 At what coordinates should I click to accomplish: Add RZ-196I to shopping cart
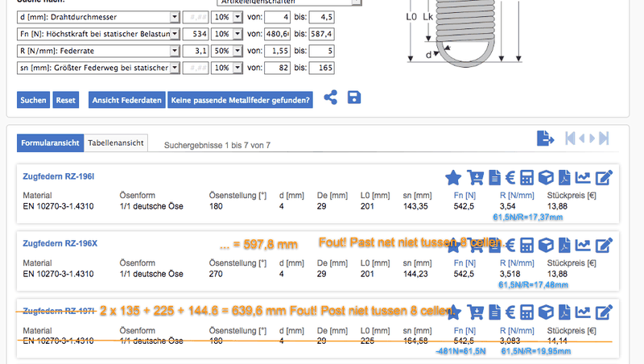tap(475, 177)
